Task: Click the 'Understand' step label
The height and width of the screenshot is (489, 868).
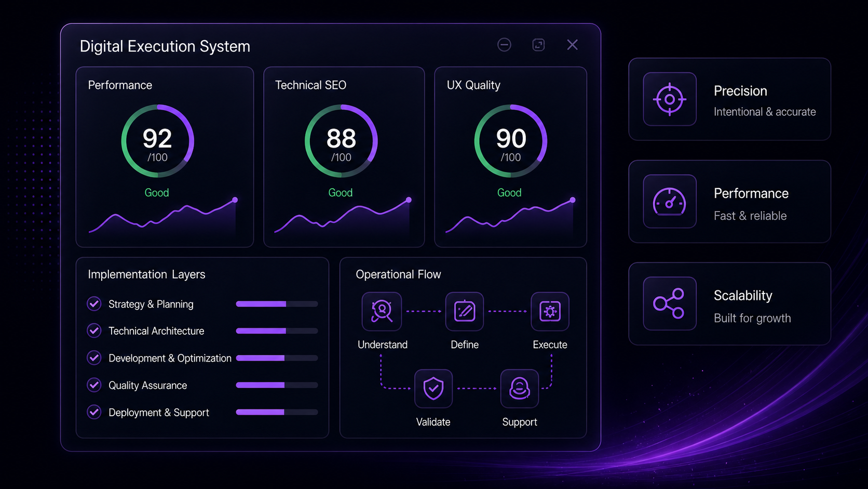Action: coord(383,345)
